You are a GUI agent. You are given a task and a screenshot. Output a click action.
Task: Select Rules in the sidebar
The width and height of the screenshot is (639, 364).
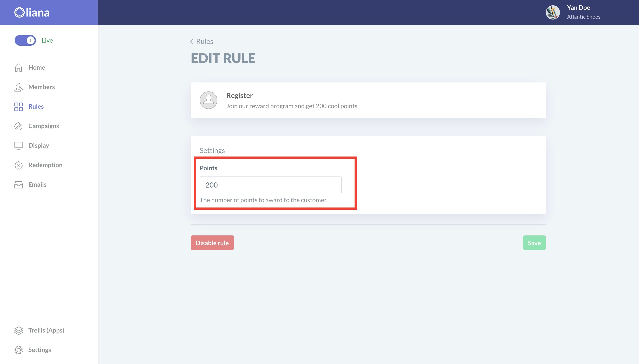36,106
